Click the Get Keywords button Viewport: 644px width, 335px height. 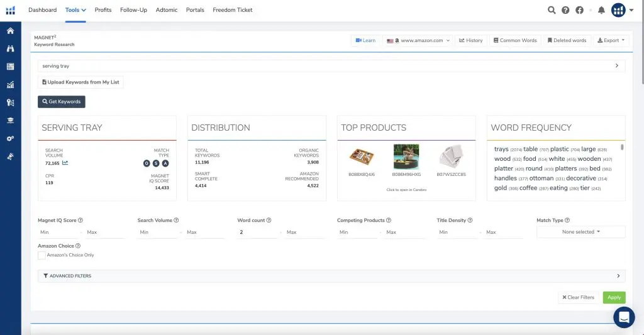pyautogui.click(x=61, y=102)
